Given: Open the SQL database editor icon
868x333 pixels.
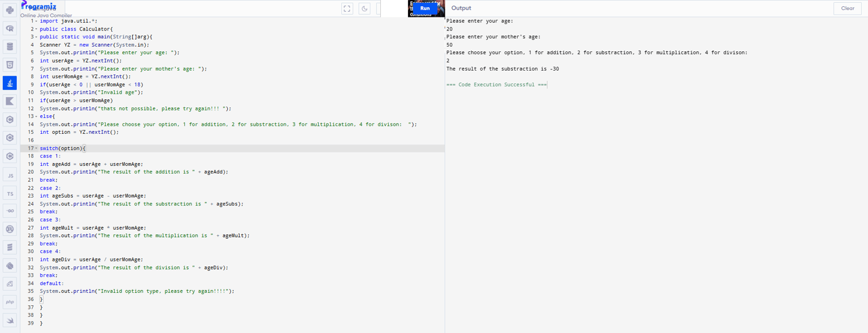Looking at the screenshot, I should point(10,46).
